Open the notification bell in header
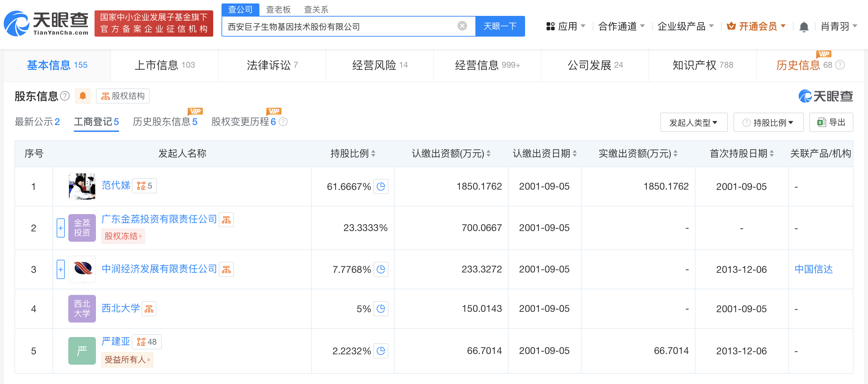Viewport: 868px width, 384px height. [804, 27]
